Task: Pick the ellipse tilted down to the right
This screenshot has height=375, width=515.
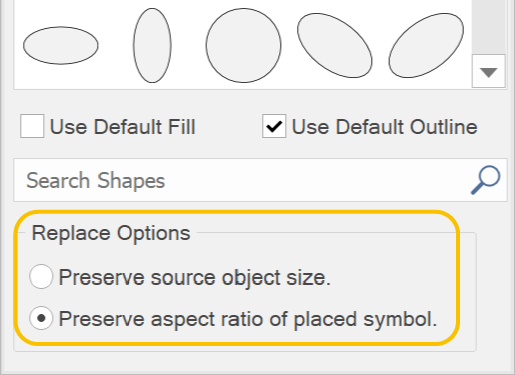Action: click(x=335, y=45)
